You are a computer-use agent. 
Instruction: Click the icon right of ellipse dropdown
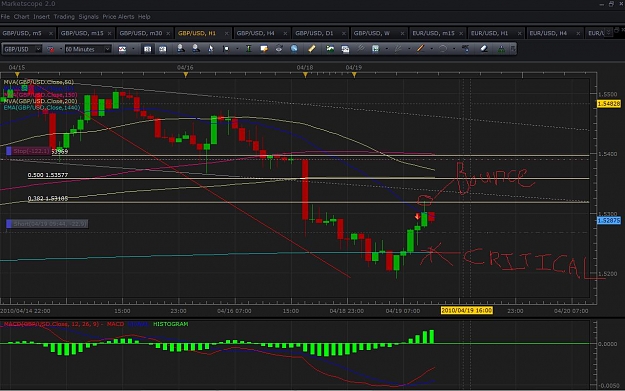click(465, 49)
